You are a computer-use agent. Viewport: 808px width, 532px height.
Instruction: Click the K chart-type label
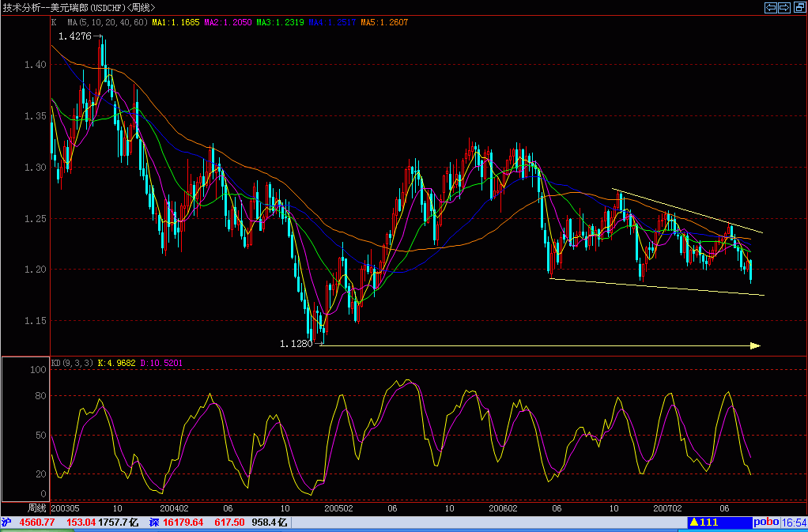(x=54, y=22)
